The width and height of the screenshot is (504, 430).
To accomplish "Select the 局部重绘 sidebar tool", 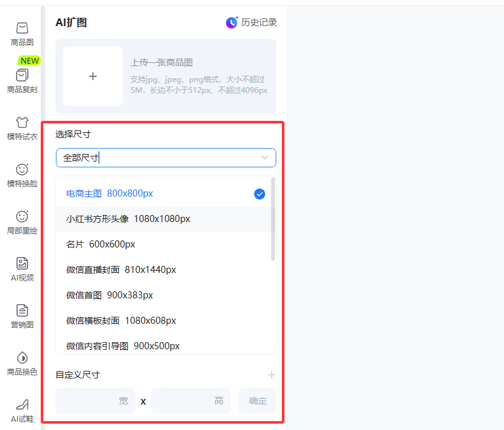I will pyautogui.click(x=22, y=223).
